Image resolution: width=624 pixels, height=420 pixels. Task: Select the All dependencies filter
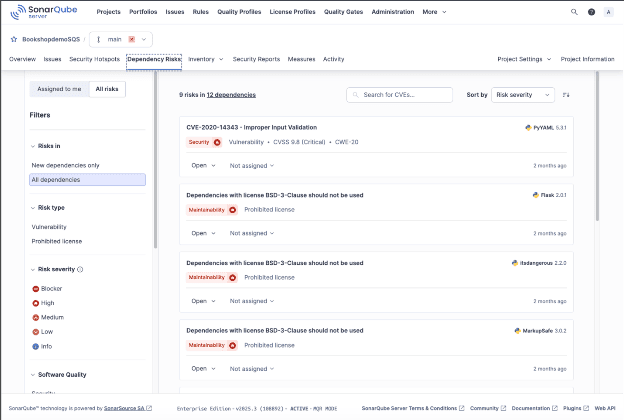click(88, 180)
